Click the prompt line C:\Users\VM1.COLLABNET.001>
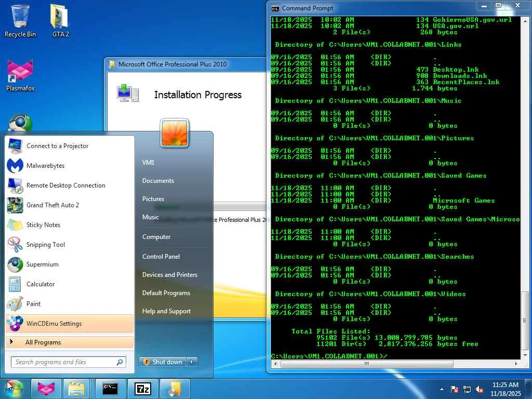 click(x=329, y=356)
